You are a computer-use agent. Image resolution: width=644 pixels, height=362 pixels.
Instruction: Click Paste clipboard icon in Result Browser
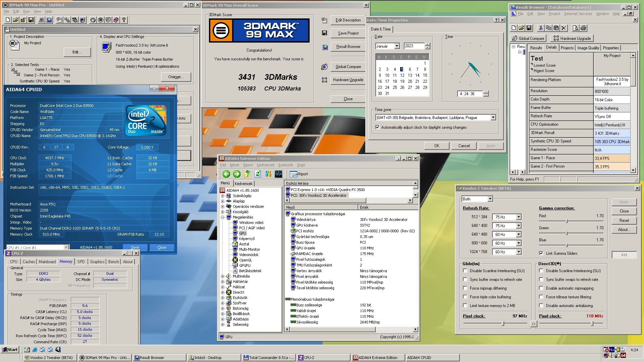556,28
